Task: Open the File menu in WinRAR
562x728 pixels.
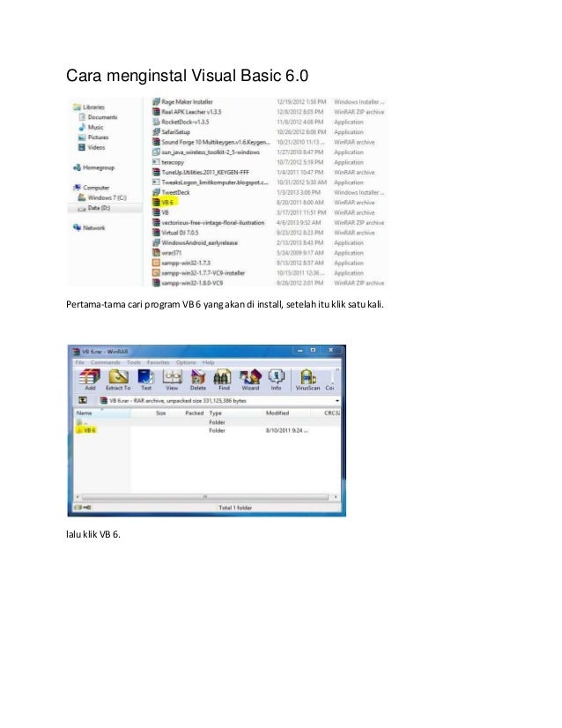Action: coord(80,362)
